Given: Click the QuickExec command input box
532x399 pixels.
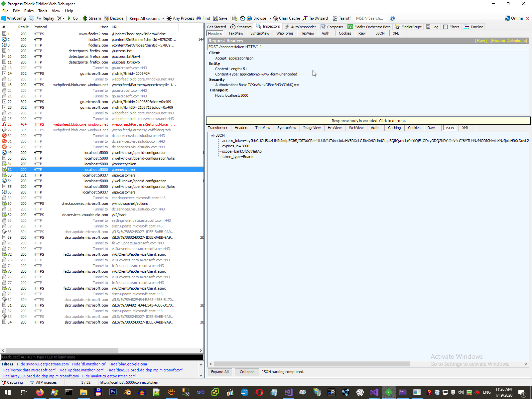Looking at the screenshot, I should click(102, 357).
